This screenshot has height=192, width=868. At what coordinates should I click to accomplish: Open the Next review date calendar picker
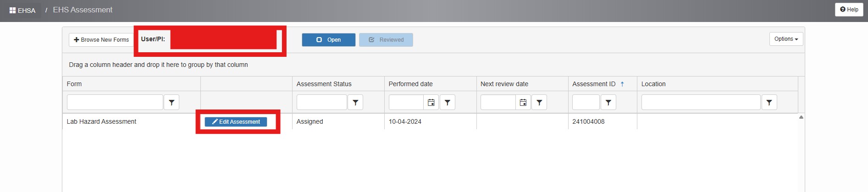click(523, 102)
